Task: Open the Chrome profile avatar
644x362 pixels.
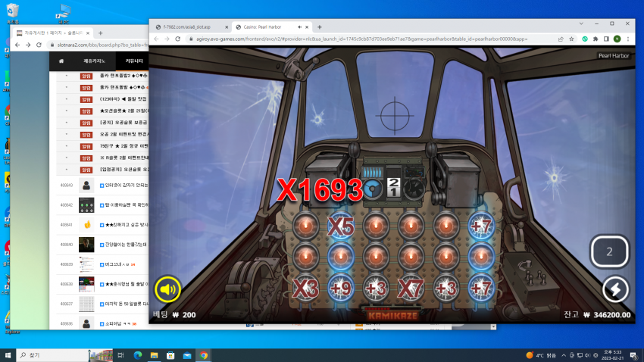Action: pyautogui.click(x=617, y=39)
